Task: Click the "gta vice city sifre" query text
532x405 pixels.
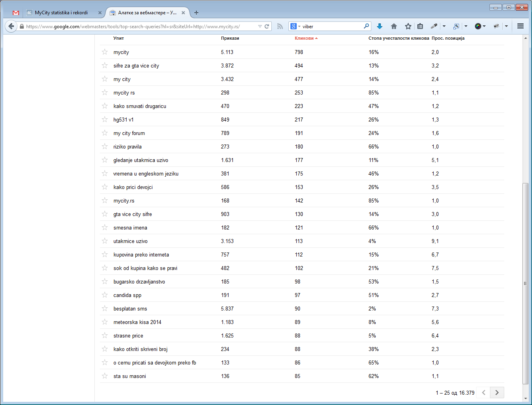Action: pyautogui.click(x=133, y=214)
